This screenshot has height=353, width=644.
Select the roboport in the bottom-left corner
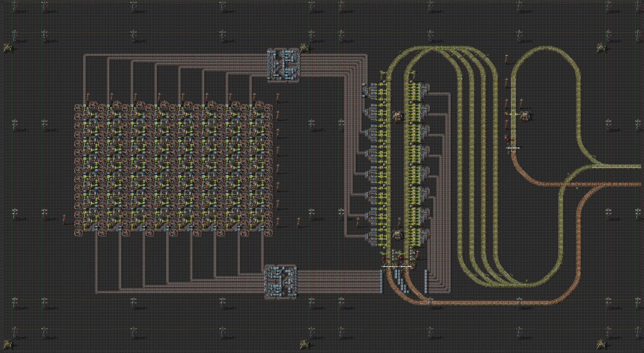pyautogui.click(x=8, y=344)
